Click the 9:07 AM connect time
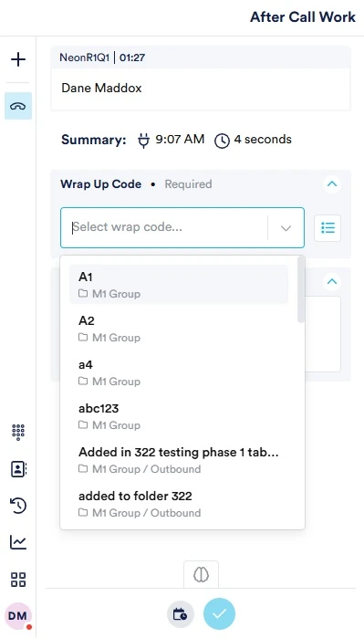 [x=180, y=140]
